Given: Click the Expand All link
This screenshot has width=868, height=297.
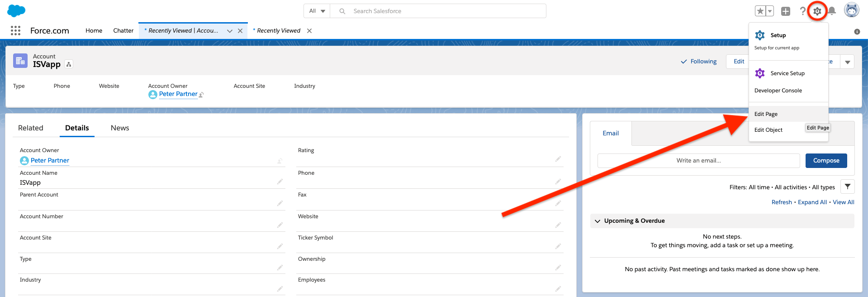Looking at the screenshot, I should pos(812,202).
